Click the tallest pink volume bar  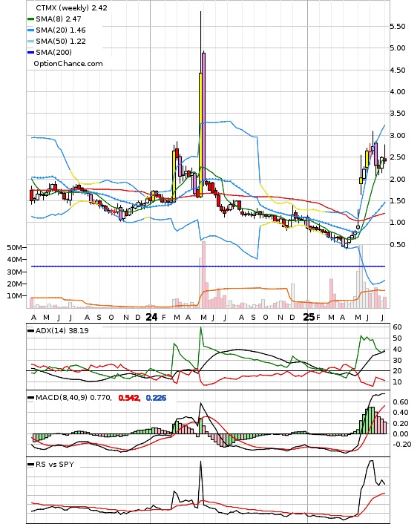203,275
